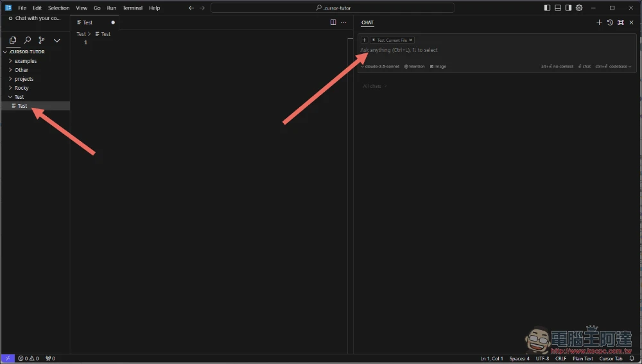Open the Run menu

(111, 8)
